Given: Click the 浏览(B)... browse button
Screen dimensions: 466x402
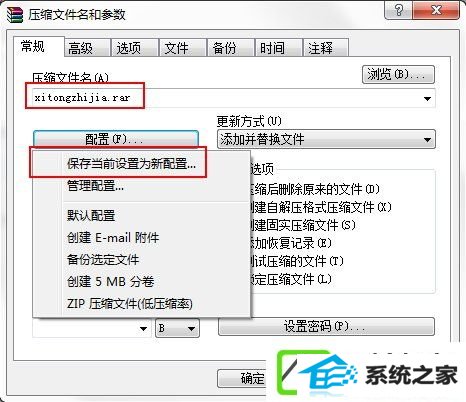Looking at the screenshot, I should pyautogui.click(x=398, y=74).
